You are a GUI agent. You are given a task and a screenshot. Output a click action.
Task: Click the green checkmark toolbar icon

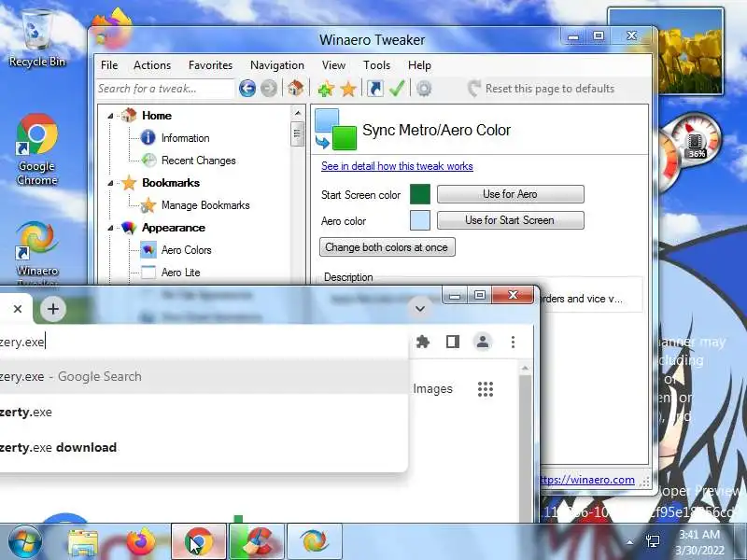click(397, 88)
